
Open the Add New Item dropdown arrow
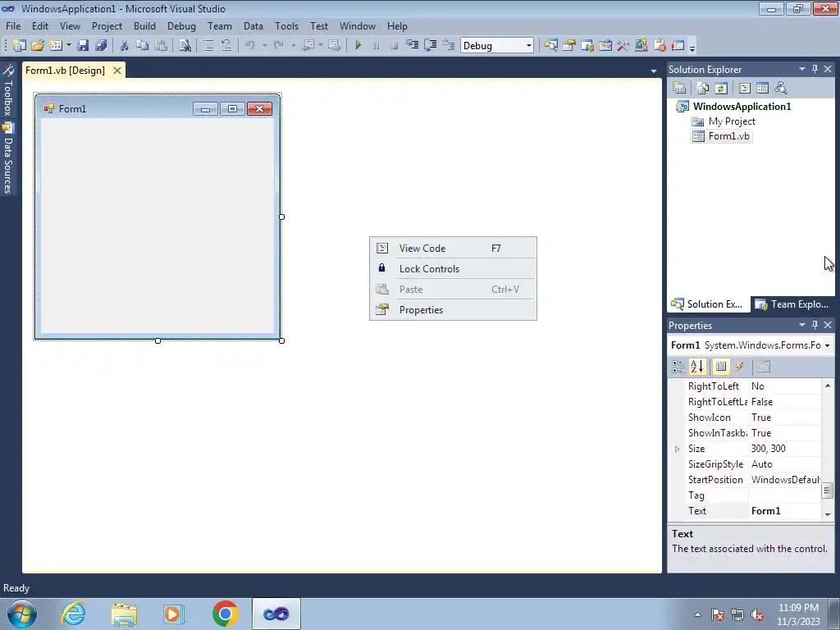point(69,46)
